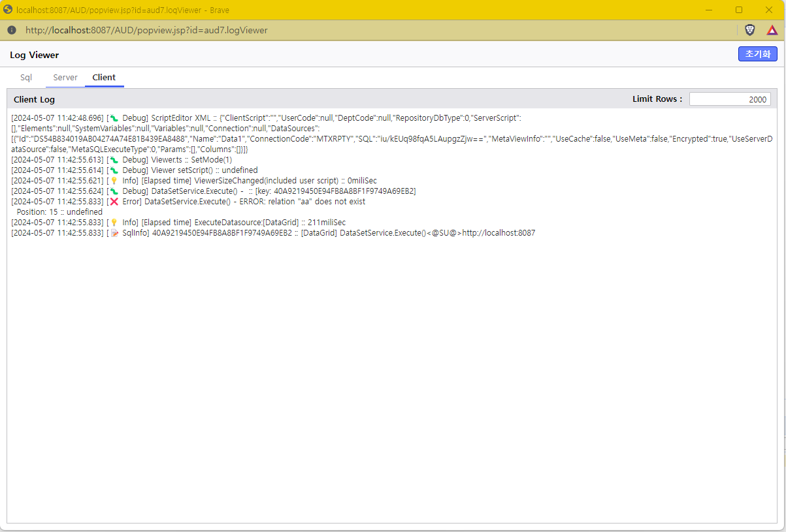Click the SqlInfo icon on the last log line
The height and width of the screenshot is (532, 786).
tap(114, 233)
